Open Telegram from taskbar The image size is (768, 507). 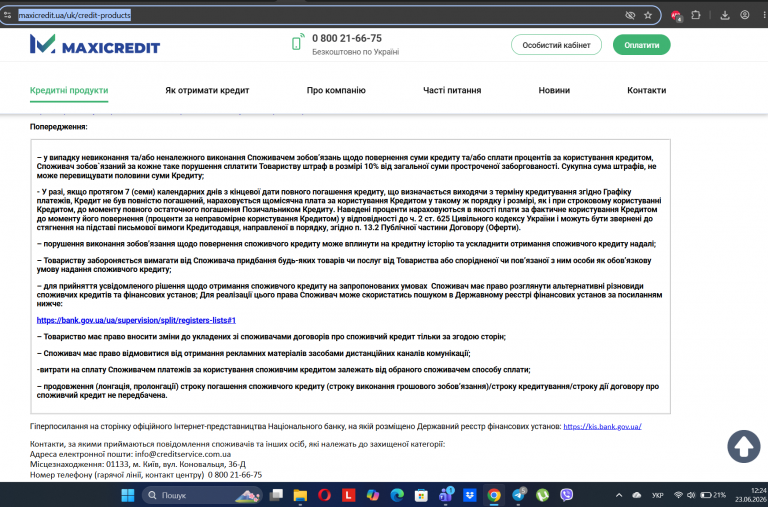518,495
